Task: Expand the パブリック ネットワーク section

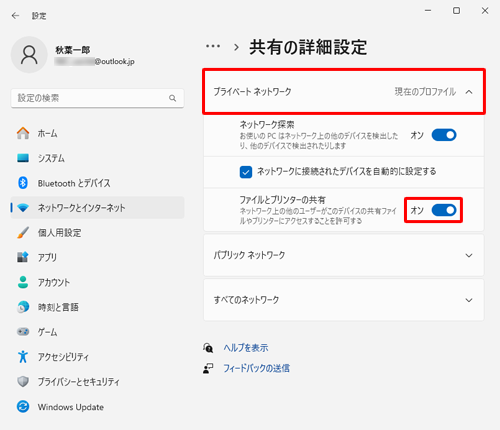Action: point(344,255)
